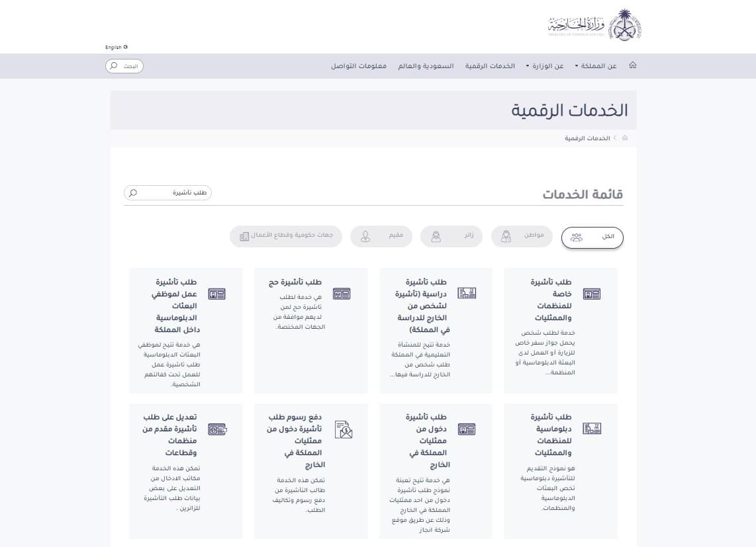Select the زائر filter tab
This screenshot has width=756, height=547.
(x=451, y=236)
